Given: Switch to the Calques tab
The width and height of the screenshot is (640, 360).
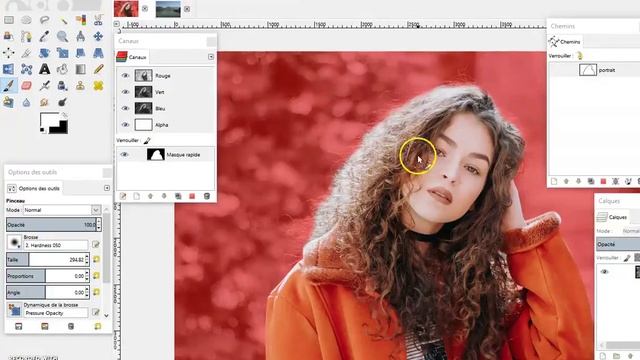Looking at the screenshot, I should [612, 217].
